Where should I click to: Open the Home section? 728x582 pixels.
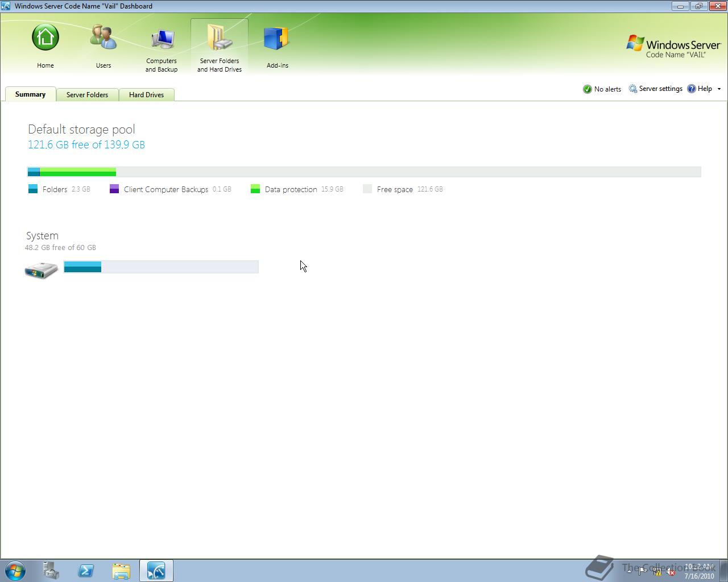pos(45,47)
